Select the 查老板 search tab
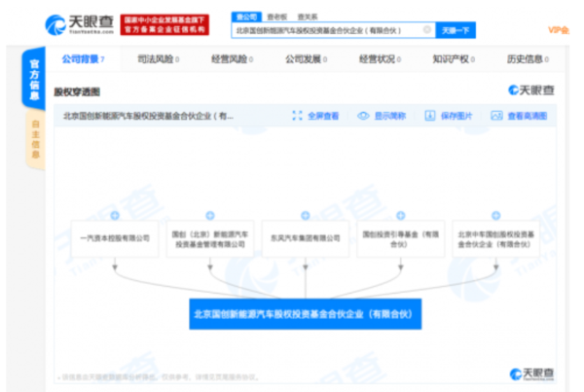 tap(277, 17)
